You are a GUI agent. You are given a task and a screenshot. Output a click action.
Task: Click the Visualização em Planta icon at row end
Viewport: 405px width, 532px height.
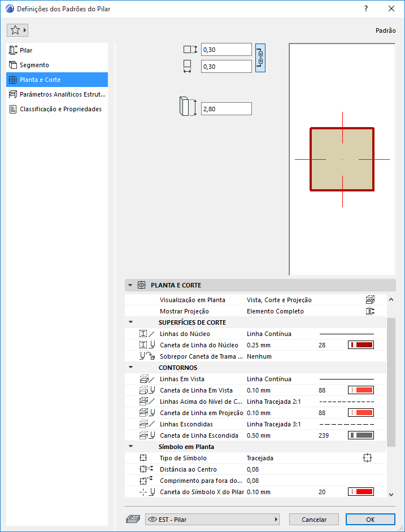point(370,300)
